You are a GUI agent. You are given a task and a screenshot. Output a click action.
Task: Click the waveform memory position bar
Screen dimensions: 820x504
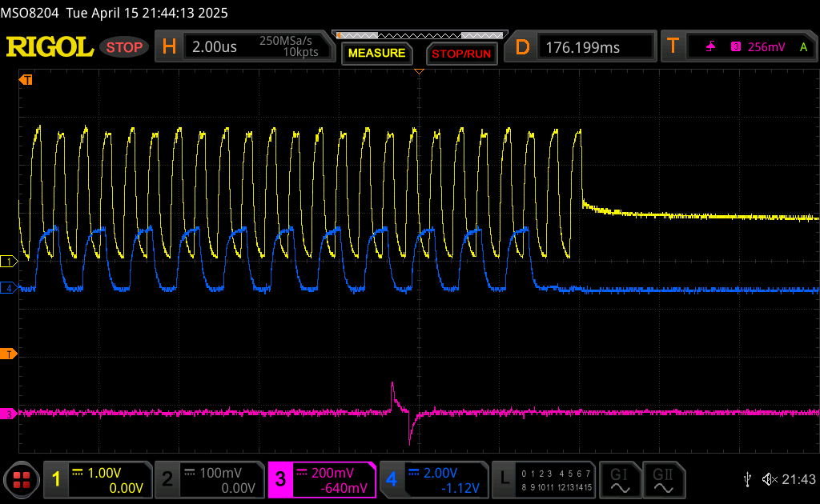[420, 35]
